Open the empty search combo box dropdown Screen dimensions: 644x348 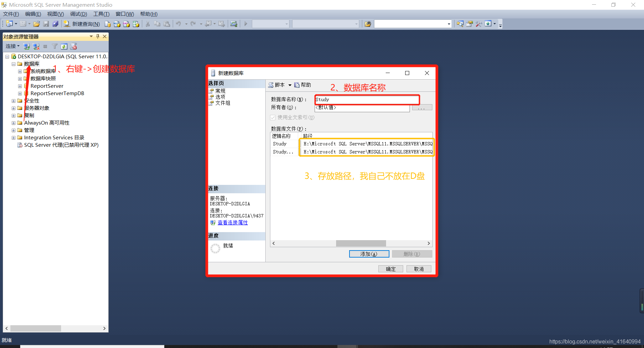coord(449,24)
